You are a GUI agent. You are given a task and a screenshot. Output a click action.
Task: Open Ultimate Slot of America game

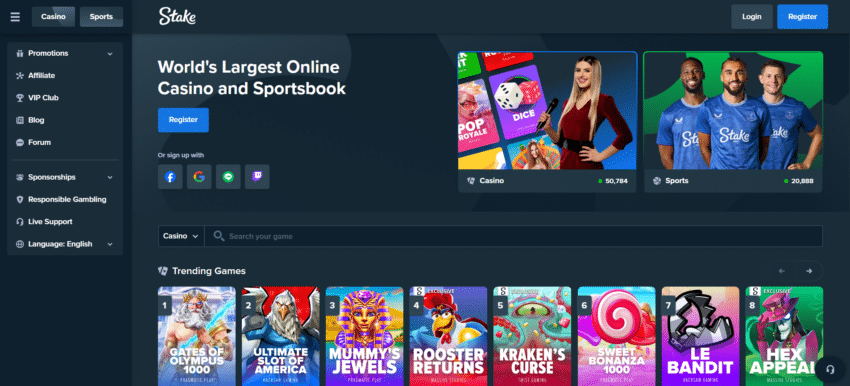point(281,336)
